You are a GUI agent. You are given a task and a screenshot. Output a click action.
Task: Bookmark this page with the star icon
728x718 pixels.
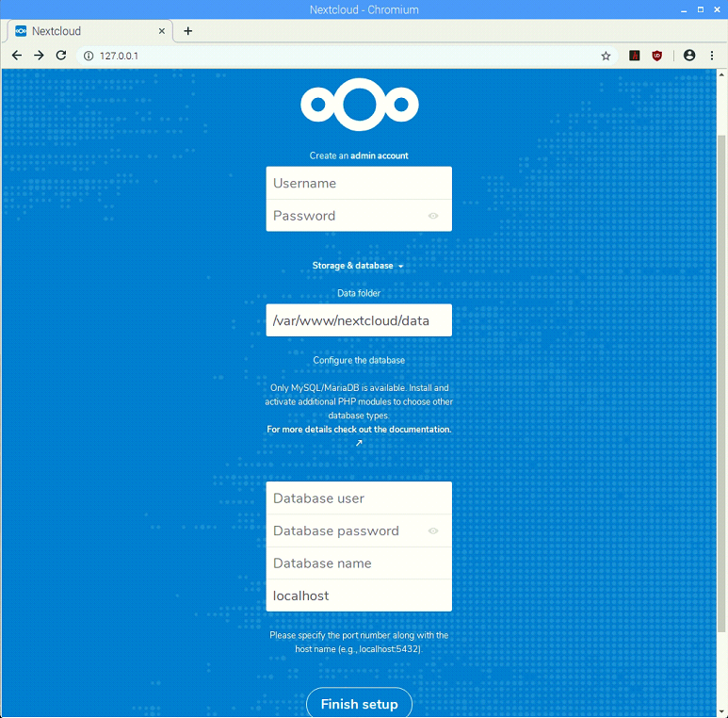(x=606, y=57)
